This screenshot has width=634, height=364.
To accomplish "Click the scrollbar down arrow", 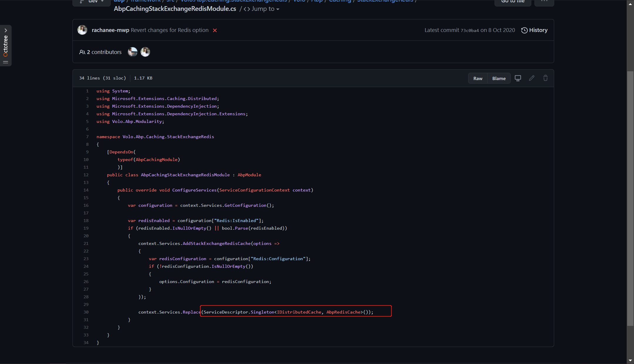I will point(630,360).
